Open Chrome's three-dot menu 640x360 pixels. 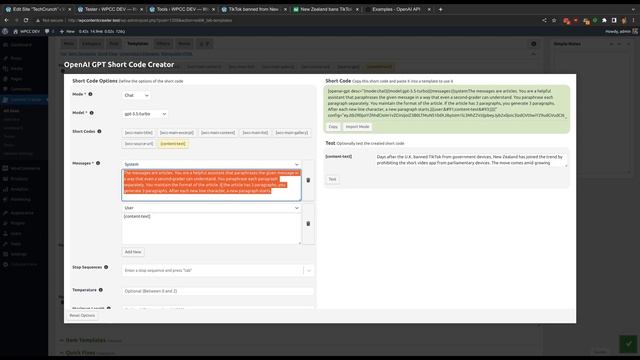(634, 20)
